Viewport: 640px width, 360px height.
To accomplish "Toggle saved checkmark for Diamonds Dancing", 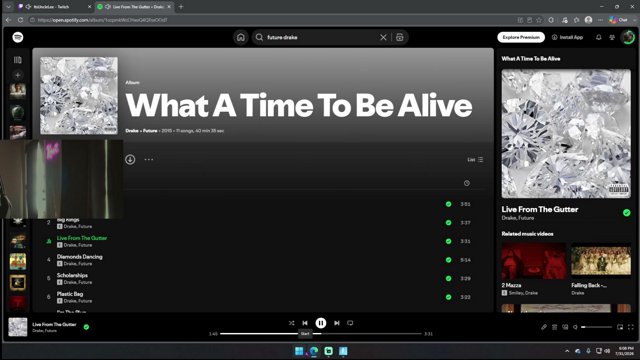I will [x=449, y=260].
